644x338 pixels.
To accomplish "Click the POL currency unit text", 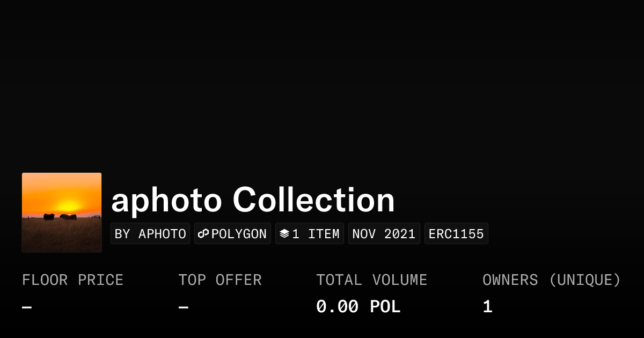I will (x=385, y=307).
